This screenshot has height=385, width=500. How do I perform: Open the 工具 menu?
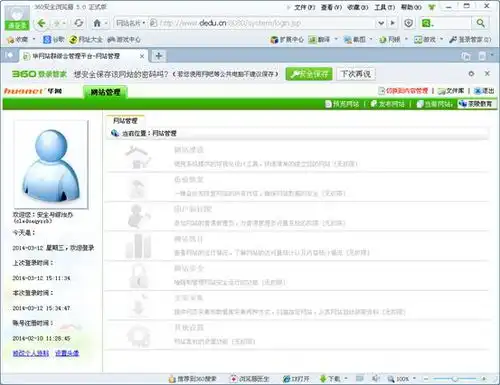tap(384, 7)
